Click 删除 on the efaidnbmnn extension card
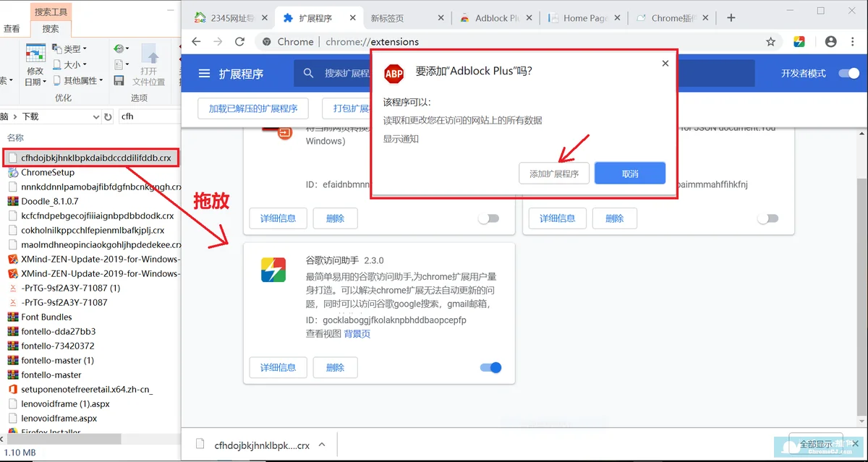Image resolution: width=868 pixels, height=462 pixels. pyautogui.click(x=335, y=218)
